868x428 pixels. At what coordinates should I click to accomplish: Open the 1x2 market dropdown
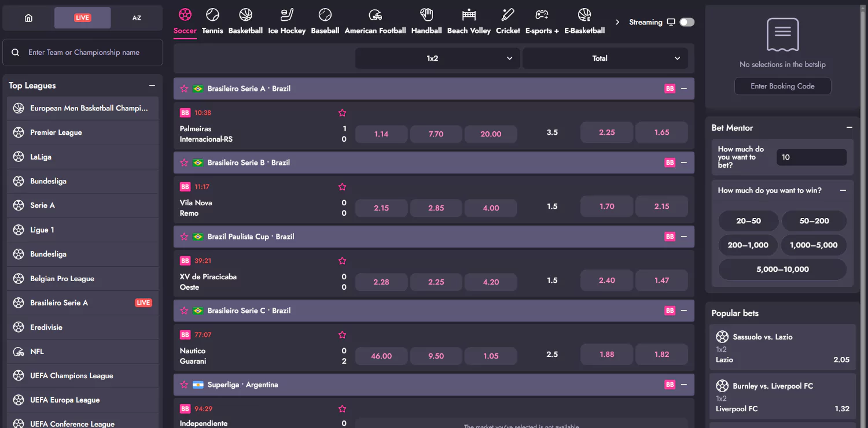(x=437, y=58)
